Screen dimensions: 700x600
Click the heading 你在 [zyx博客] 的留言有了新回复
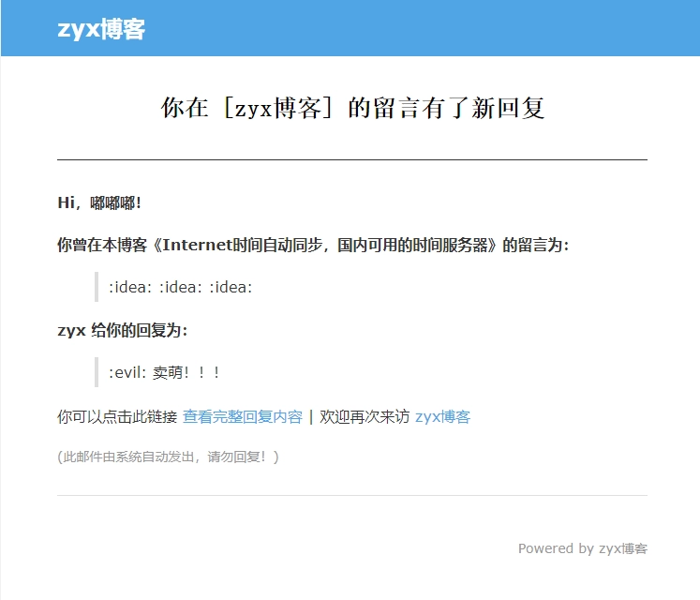tap(352, 109)
